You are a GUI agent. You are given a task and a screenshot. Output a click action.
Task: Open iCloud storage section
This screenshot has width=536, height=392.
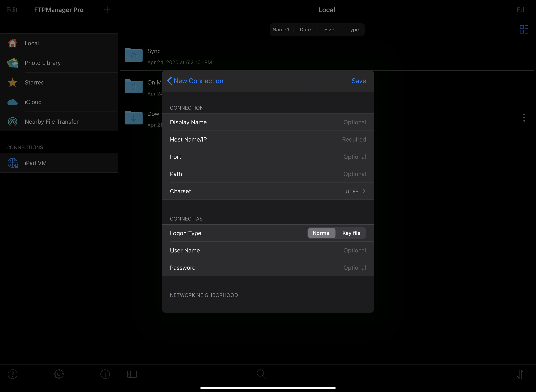click(33, 101)
